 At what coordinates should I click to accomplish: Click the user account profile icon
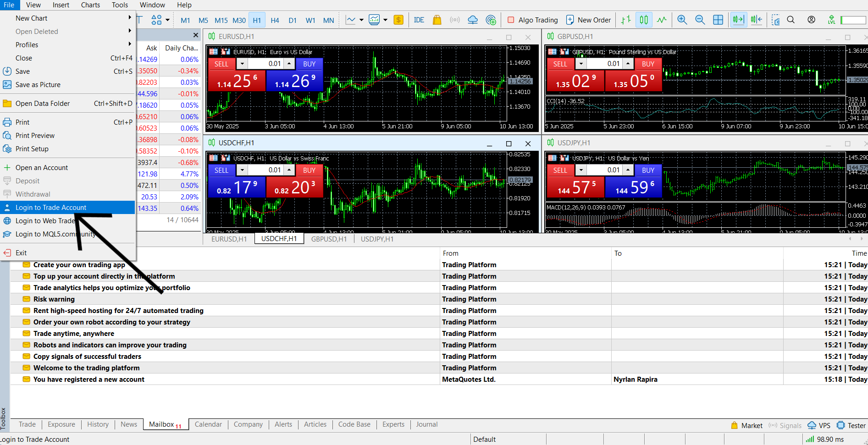[x=811, y=20]
